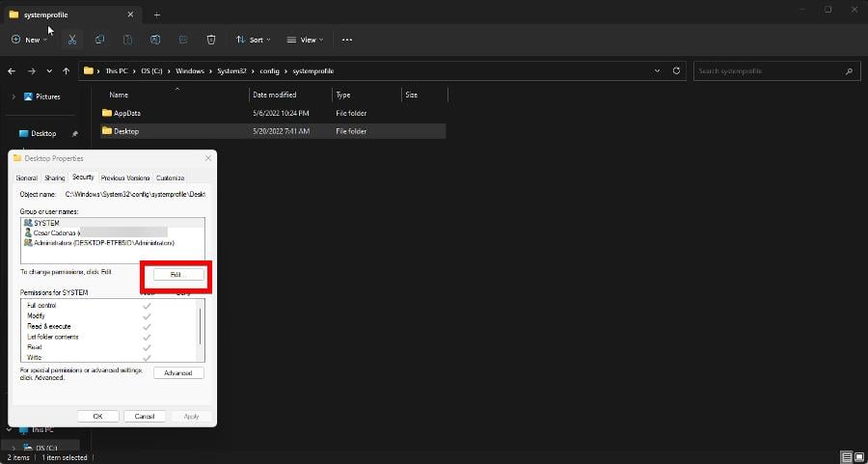Switch to large icons view in status bar

pos(858,456)
